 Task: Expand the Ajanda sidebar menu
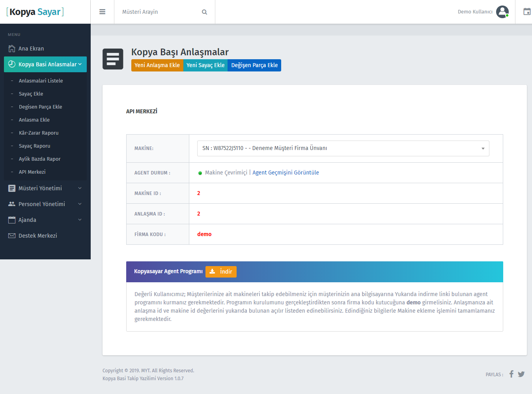tap(45, 220)
